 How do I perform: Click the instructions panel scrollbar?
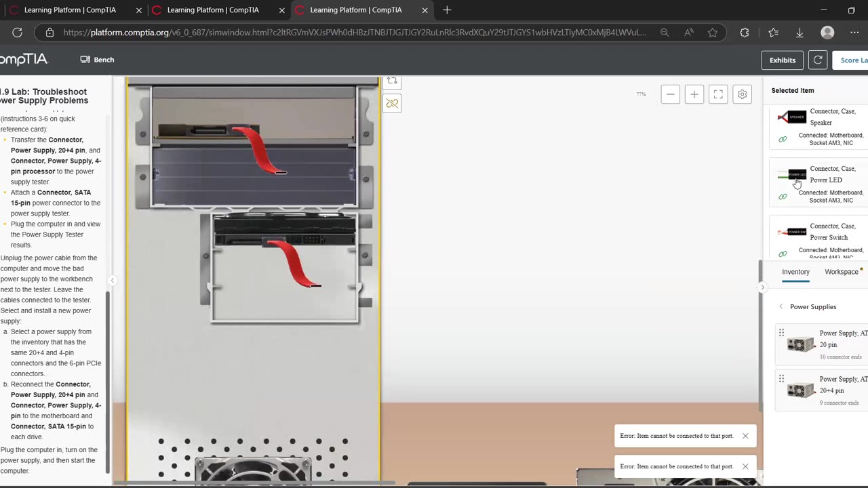[x=107, y=383]
